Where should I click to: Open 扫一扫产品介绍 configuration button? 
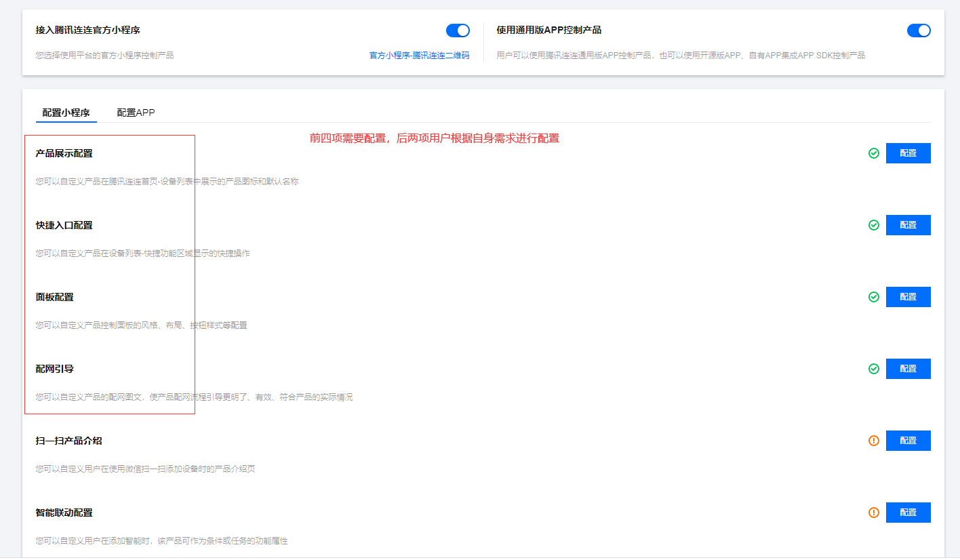908,440
